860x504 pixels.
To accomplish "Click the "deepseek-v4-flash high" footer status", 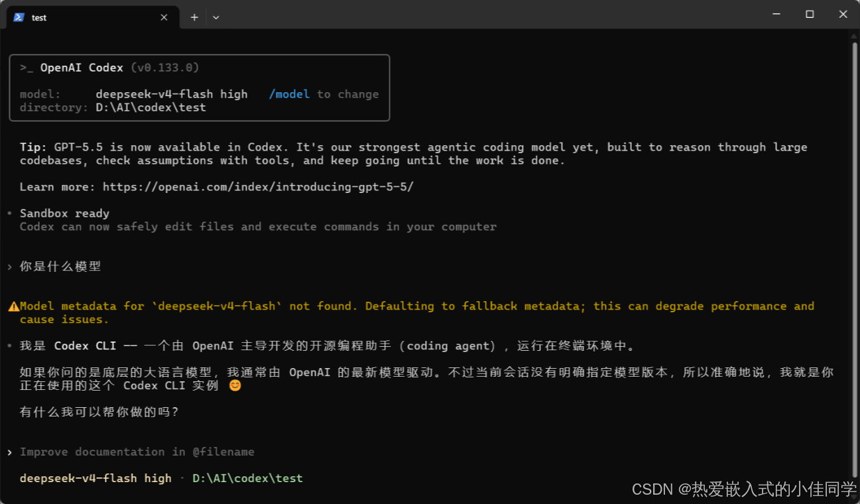I will [95, 478].
